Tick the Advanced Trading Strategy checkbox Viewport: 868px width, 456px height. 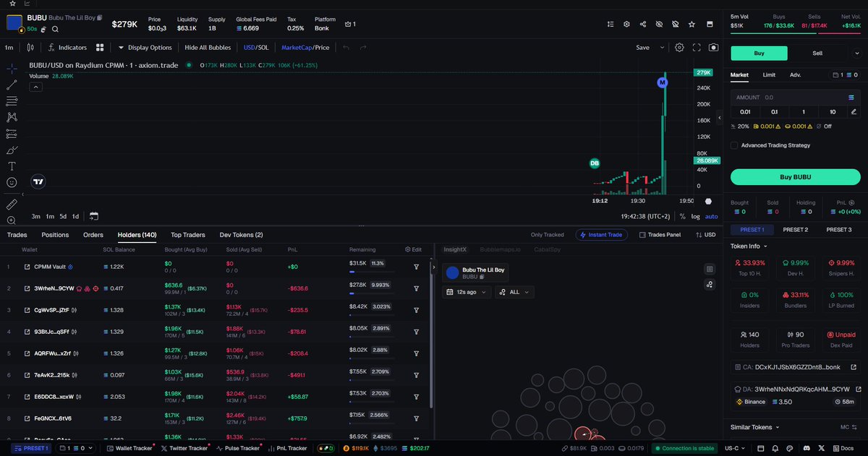[x=734, y=145]
